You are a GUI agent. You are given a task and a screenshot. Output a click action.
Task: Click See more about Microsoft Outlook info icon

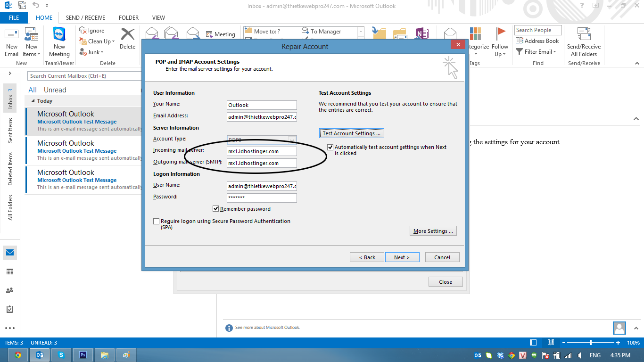[x=229, y=328]
